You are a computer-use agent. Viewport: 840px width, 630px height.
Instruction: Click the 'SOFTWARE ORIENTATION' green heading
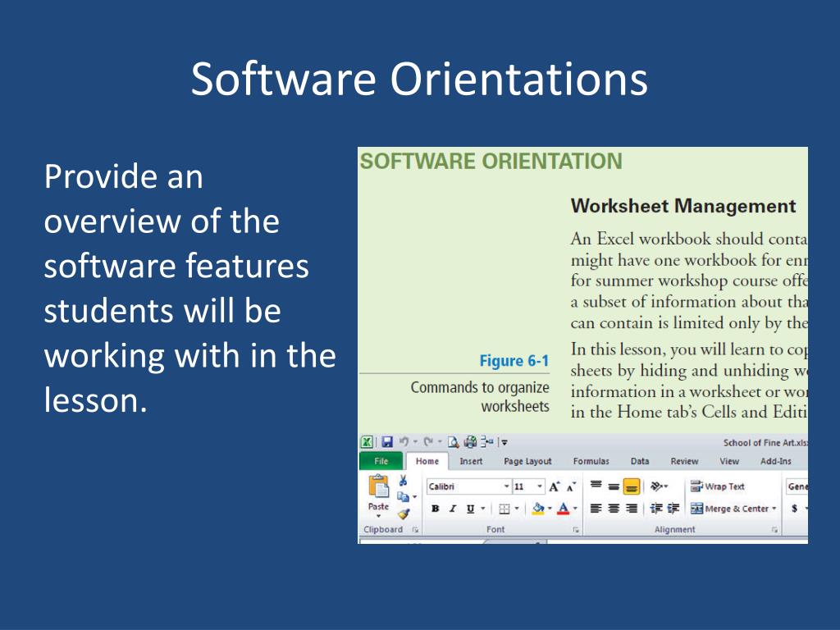point(491,162)
